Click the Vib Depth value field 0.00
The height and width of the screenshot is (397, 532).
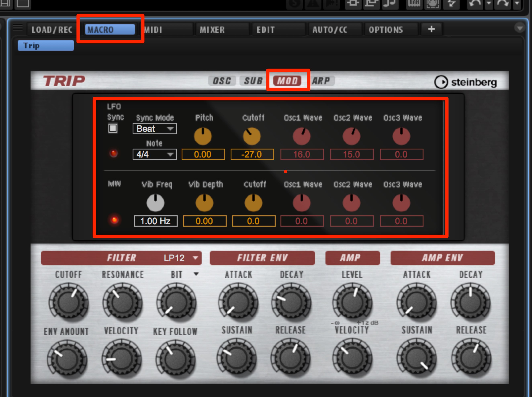[x=205, y=221]
